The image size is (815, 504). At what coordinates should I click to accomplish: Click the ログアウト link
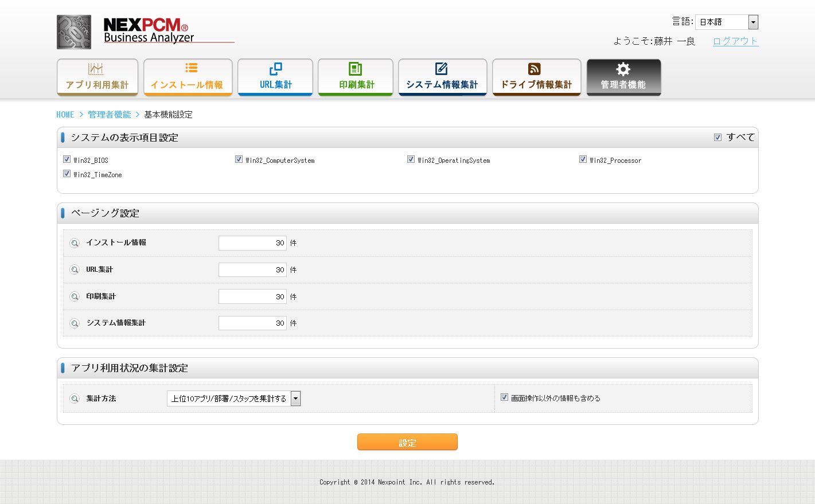735,41
